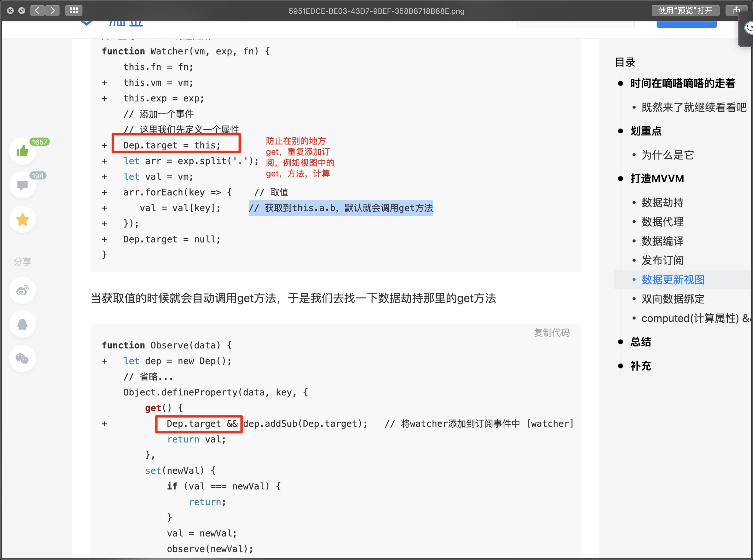Click the 使用“预览”打开 button

685,11
